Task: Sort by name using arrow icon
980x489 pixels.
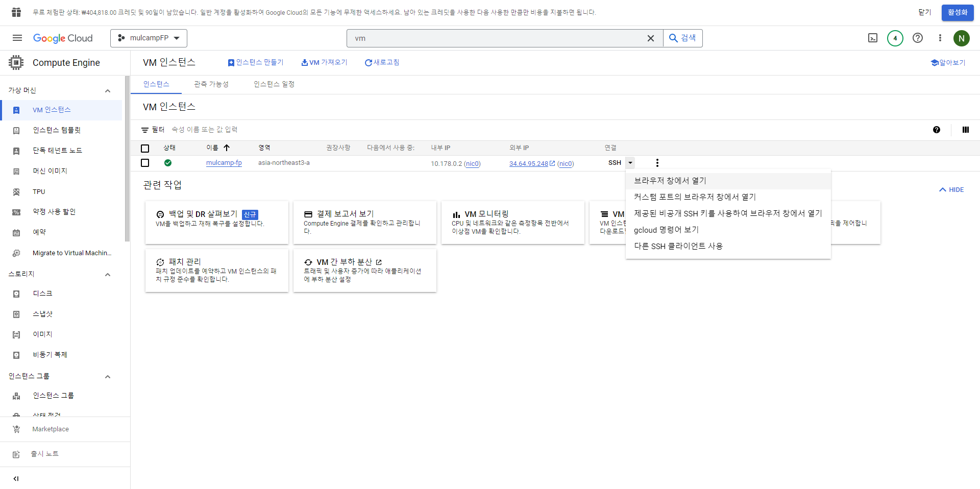Action: (x=227, y=148)
